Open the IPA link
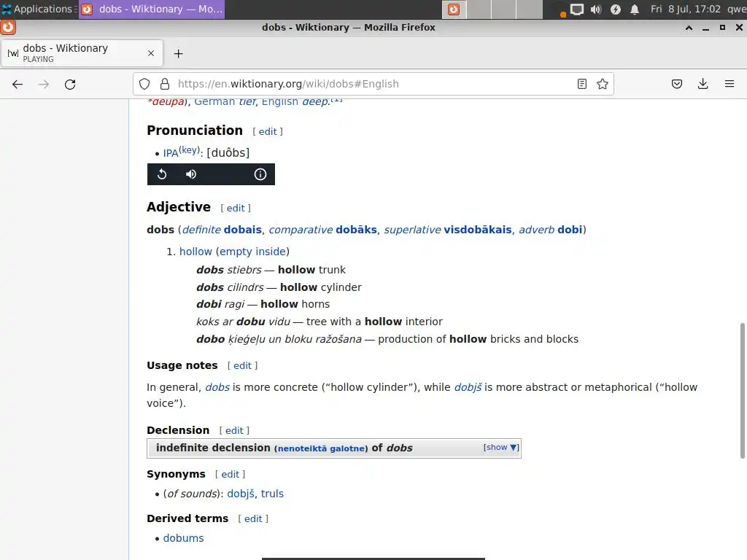This screenshot has width=747, height=560. (x=171, y=153)
